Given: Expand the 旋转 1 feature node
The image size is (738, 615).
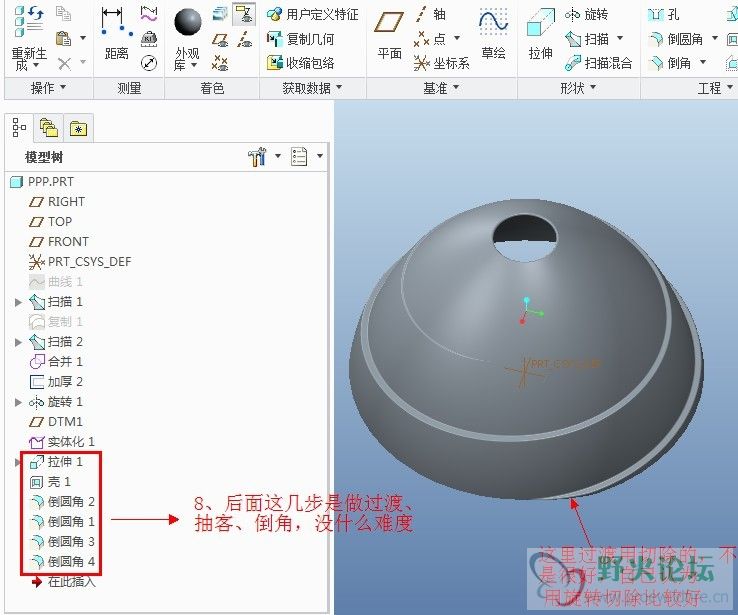Looking at the screenshot, I should click(x=18, y=402).
